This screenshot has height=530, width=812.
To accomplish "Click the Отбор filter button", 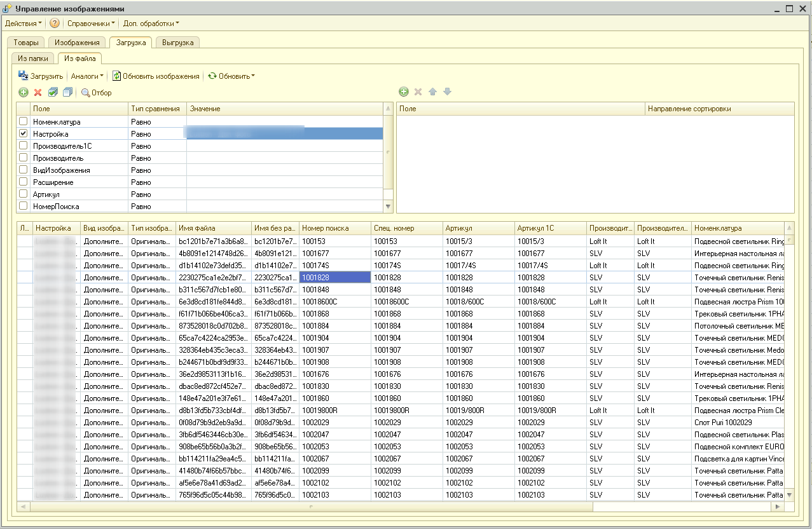I will click(96, 93).
